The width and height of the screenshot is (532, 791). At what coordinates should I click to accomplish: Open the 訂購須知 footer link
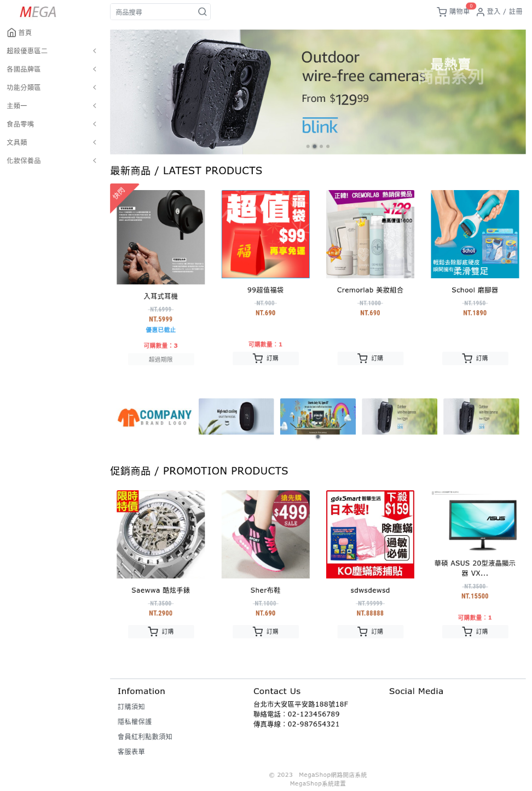[x=131, y=707]
